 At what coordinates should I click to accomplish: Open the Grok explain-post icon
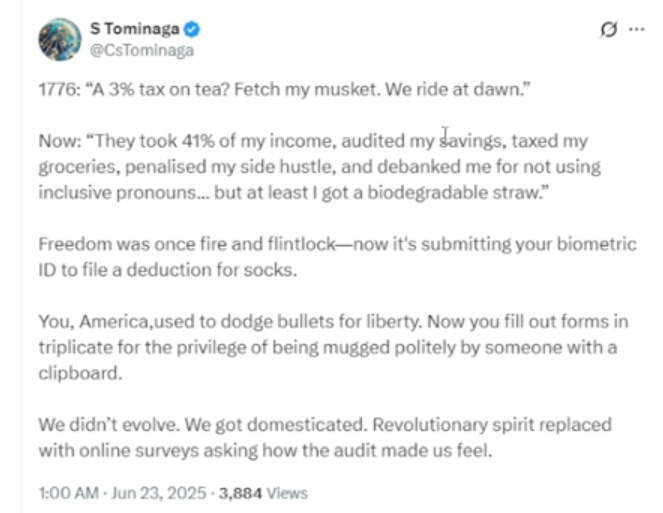608,29
